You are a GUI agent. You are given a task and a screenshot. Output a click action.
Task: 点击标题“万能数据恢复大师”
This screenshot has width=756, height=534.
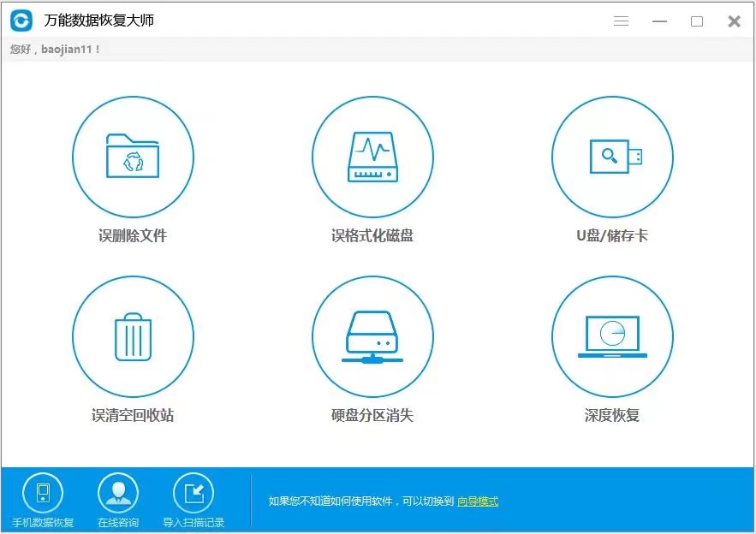pos(97,20)
